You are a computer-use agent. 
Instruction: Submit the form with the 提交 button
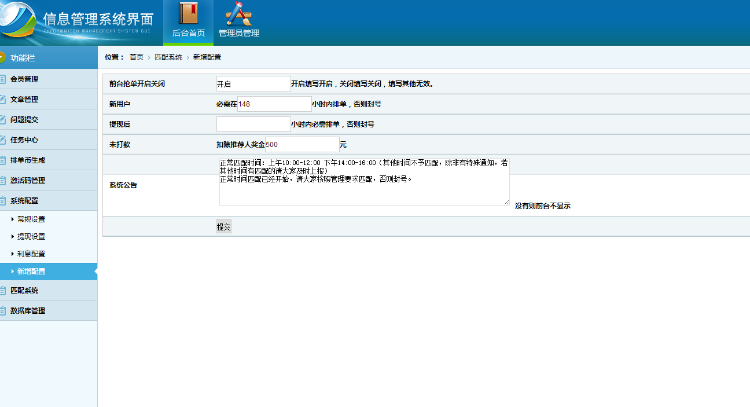point(224,227)
